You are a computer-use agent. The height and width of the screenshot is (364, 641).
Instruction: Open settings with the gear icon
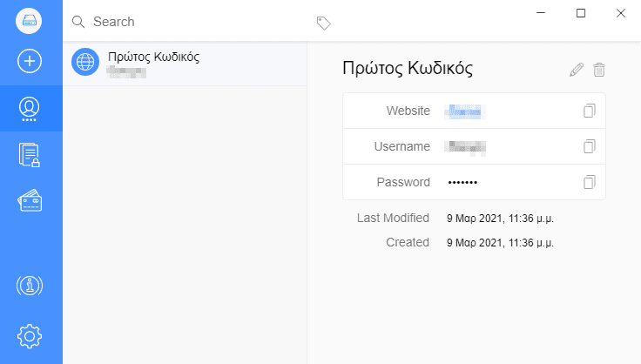click(x=30, y=336)
